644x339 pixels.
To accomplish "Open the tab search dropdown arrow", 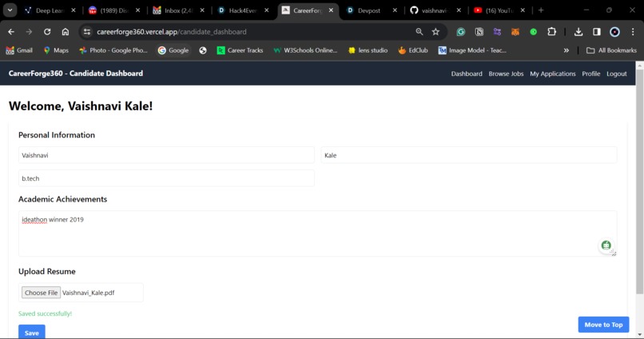I will [x=10, y=10].
